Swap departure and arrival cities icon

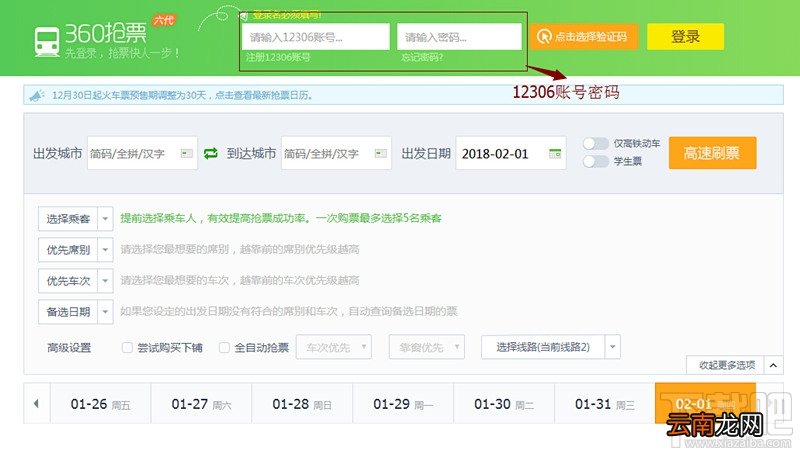pos(211,153)
